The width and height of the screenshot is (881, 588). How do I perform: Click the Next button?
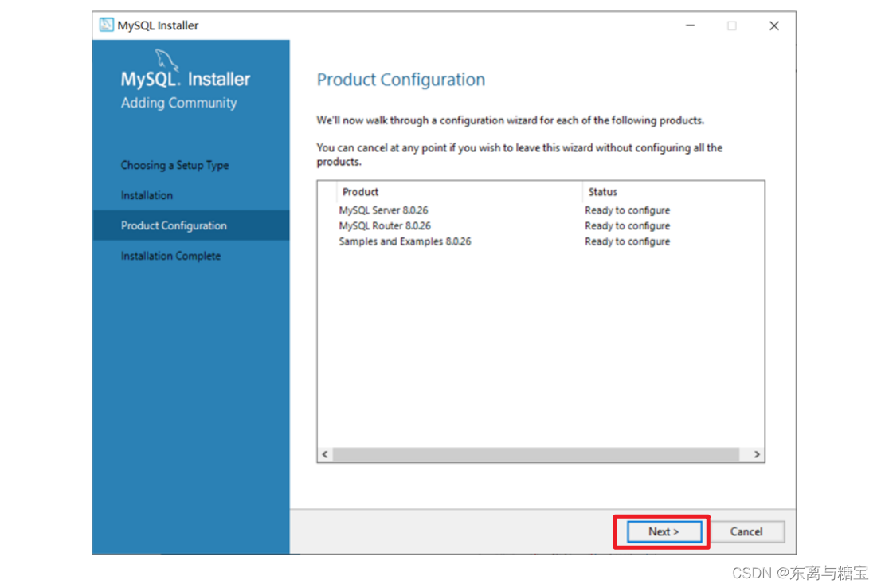(664, 531)
